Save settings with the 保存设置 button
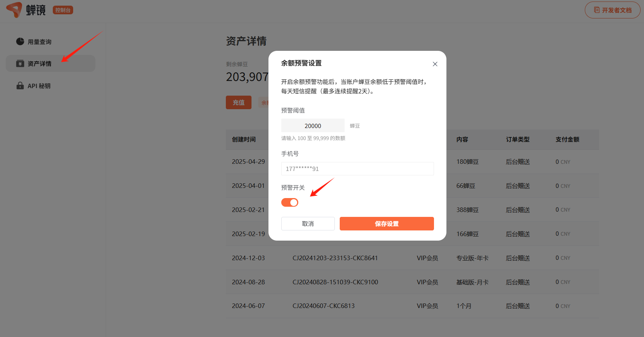Image resolution: width=644 pixels, height=337 pixels. [x=386, y=224]
